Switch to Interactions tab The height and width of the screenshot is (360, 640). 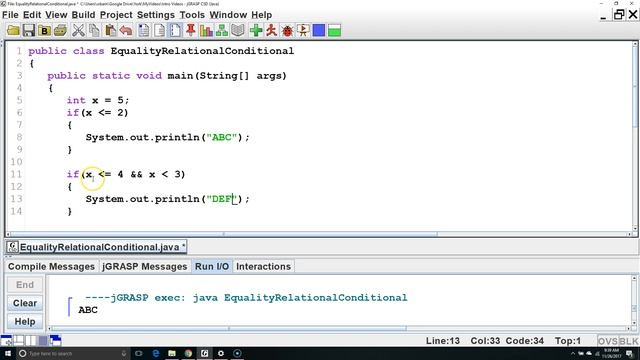click(x=263, y=267)
